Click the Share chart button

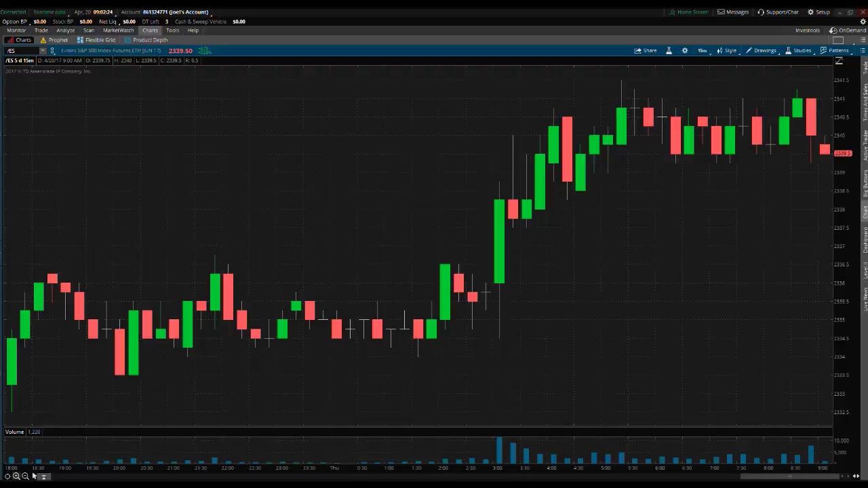coord(646,50)
